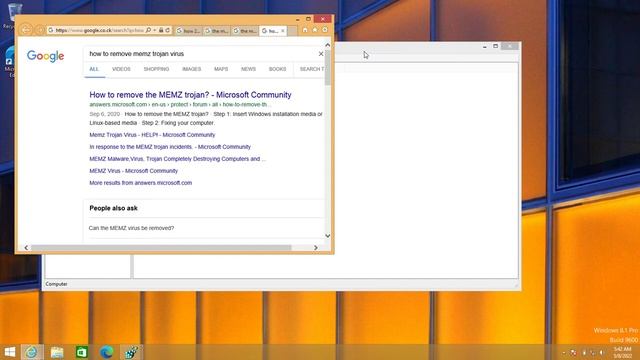Refresh the page using the reload icon

[x=168, y=30]
